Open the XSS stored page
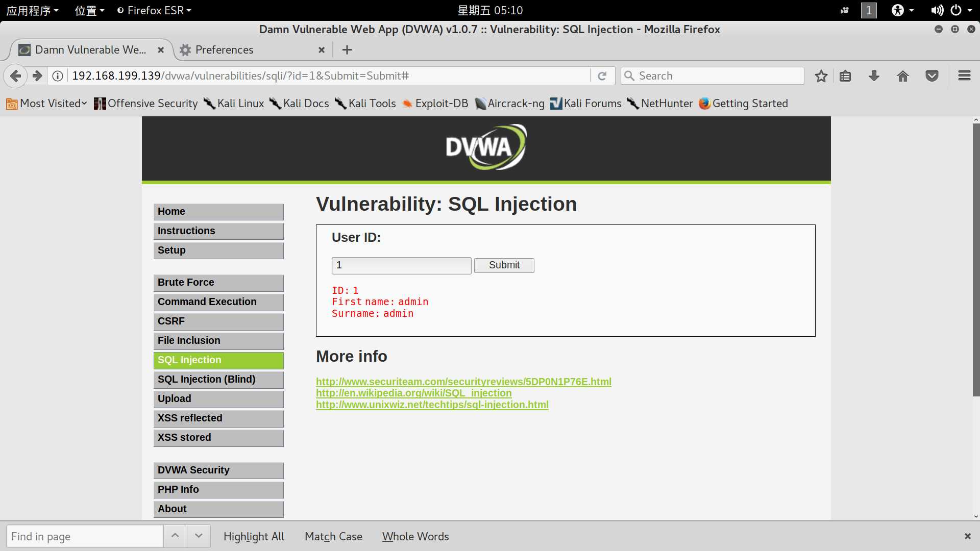 pyautogui.click(x=218, y=438)
